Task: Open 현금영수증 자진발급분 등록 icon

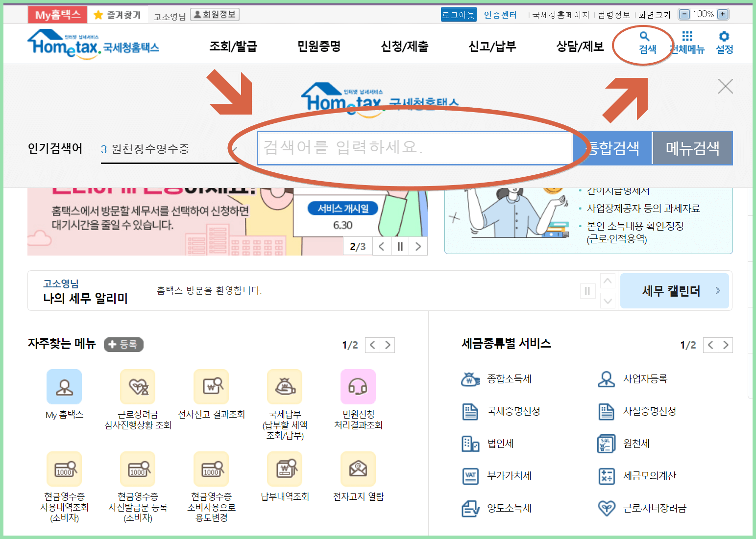Action: (138, 469)
